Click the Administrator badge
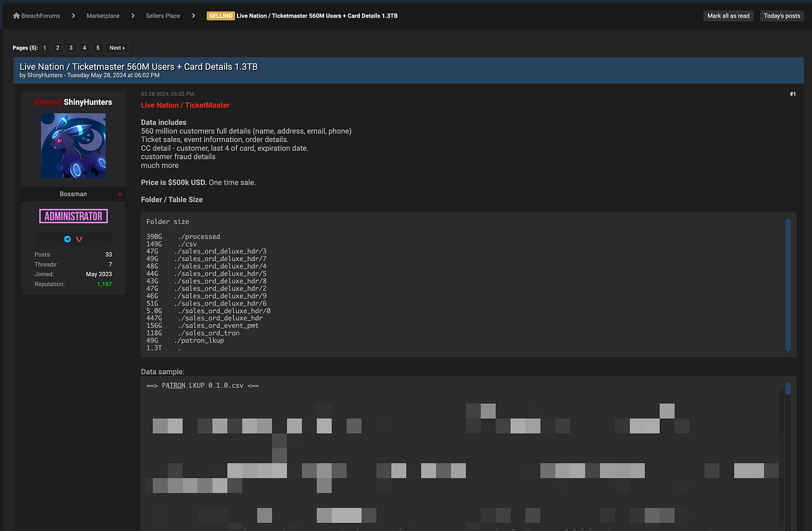 (x=73, y=216)
